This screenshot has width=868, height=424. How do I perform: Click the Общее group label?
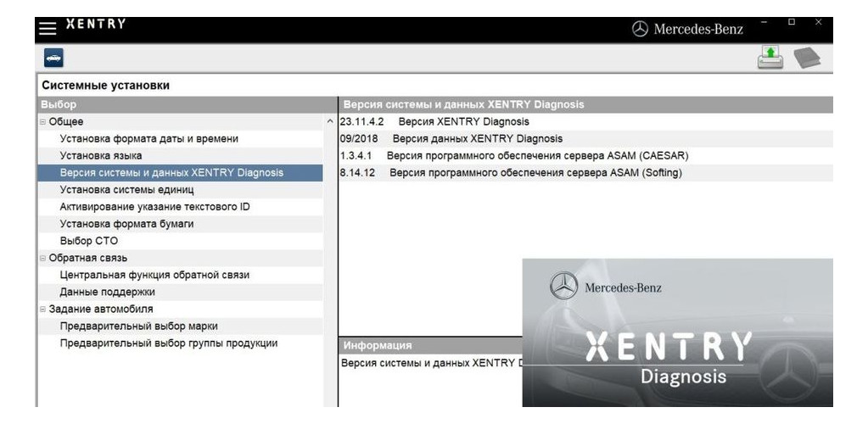(x=66, y=122)
